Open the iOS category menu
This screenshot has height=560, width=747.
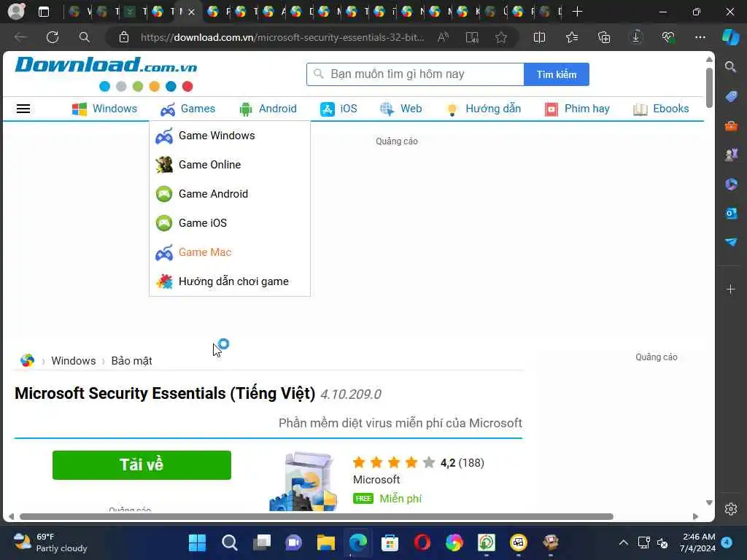coord(338,109)
